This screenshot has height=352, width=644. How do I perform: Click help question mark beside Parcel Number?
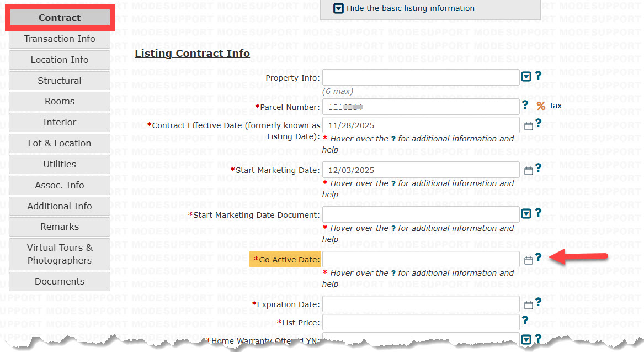click(525, 105)
